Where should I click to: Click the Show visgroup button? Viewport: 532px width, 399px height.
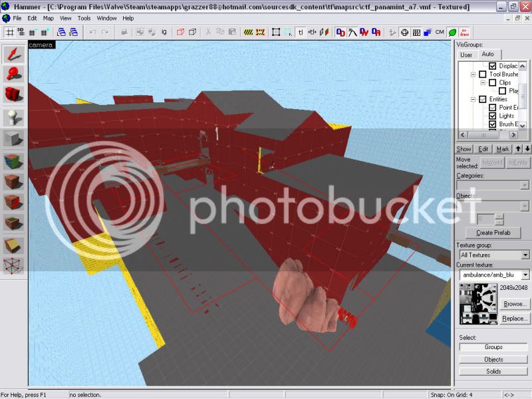tap(464, 148)
